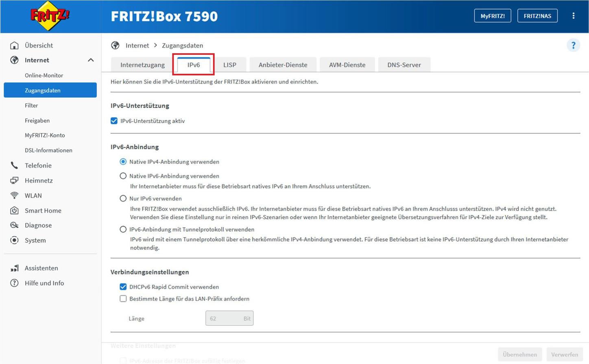
Task: Disable IPv6-Unterstützung aktiv
Action: coord(114,121)
